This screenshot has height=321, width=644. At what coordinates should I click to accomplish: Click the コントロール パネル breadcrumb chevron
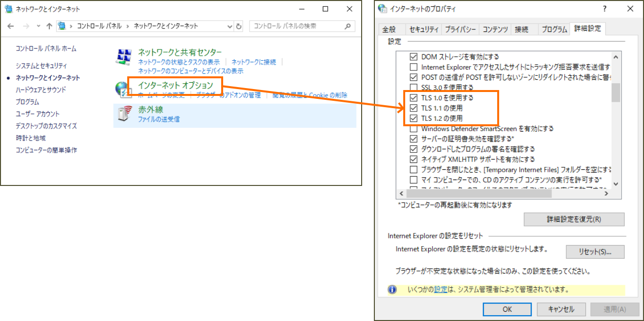click(129, 26)
